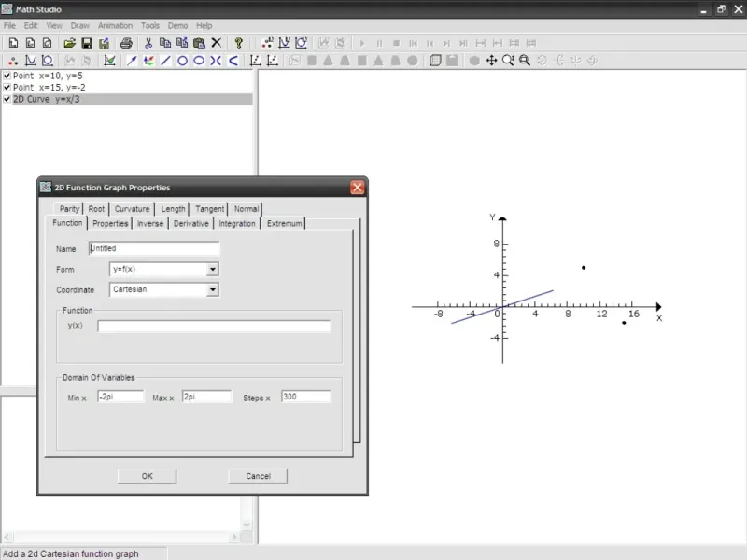Image resolution: width=747 pixels, height=560 pixels.
Task: Open the Animation menu
Action: [116, 26]
